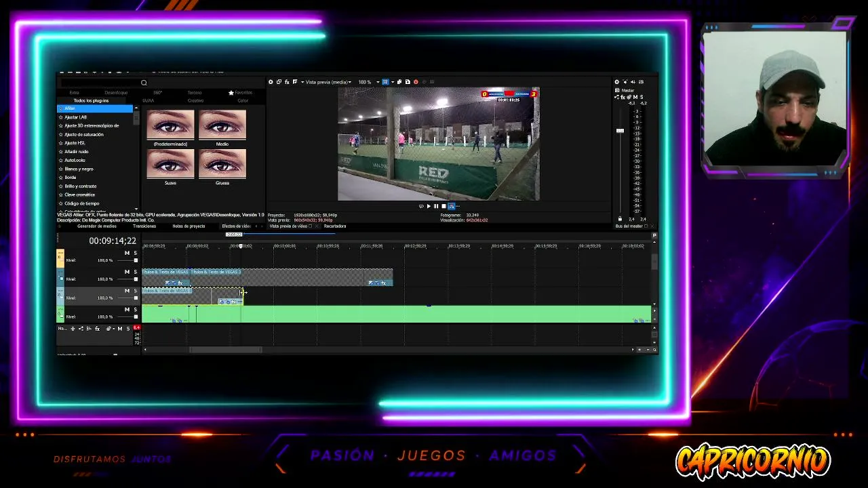This screenshot has width=868, height=488.
Task: Stop the video preview playback
Action: (x=443, y=206)
